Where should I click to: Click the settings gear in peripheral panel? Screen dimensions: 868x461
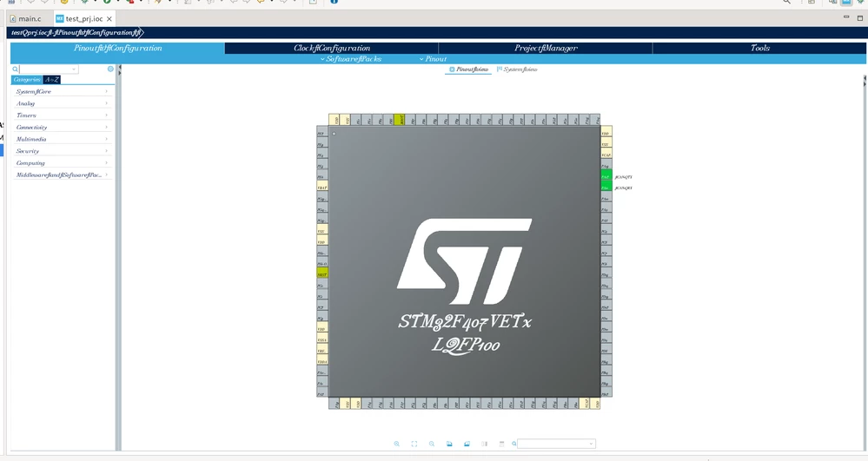[110, 69]
